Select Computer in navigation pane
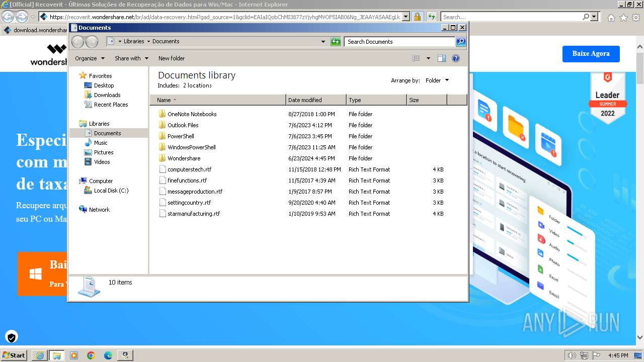 (101, 181)
